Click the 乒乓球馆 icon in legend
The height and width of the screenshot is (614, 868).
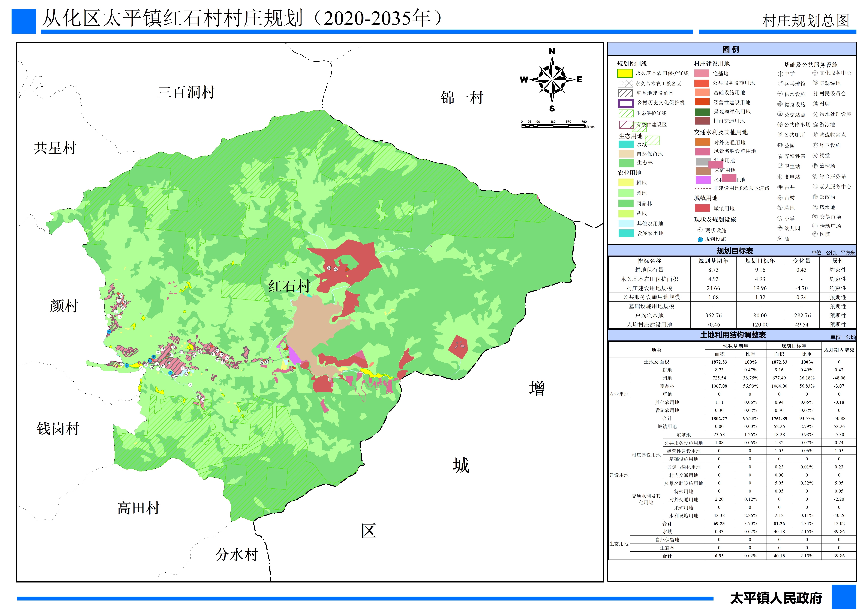[x=780, y=84]
